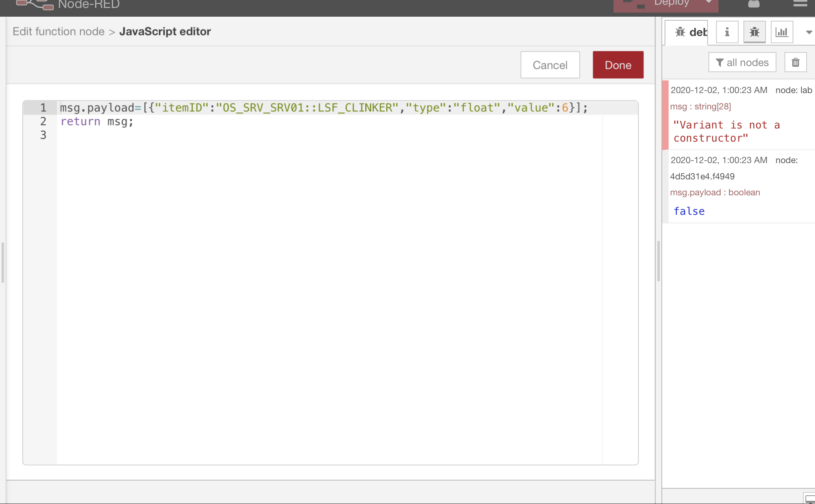Click the filter funnel icon beside all nodes

pos(719,62)
